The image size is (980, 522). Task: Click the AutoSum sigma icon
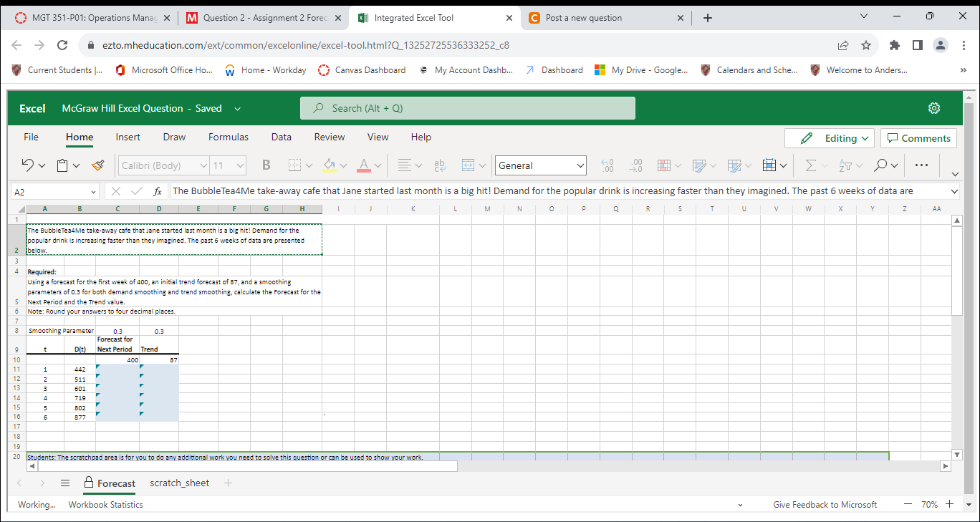pyautogui.click(x=810, y=165)
